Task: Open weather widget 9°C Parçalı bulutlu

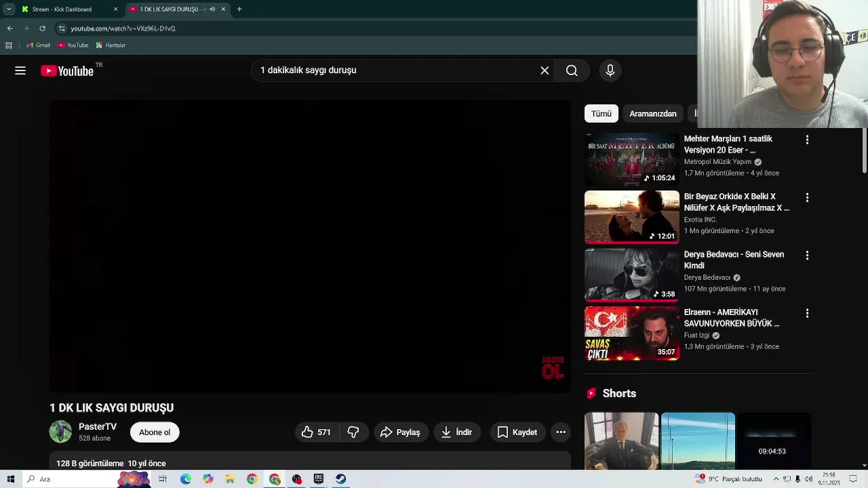Action: coord(728,479)
